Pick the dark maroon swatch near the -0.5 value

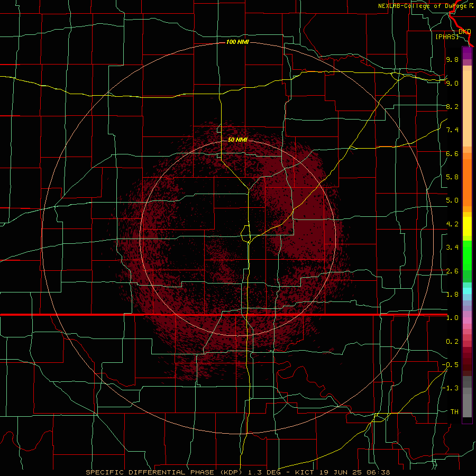467,368
